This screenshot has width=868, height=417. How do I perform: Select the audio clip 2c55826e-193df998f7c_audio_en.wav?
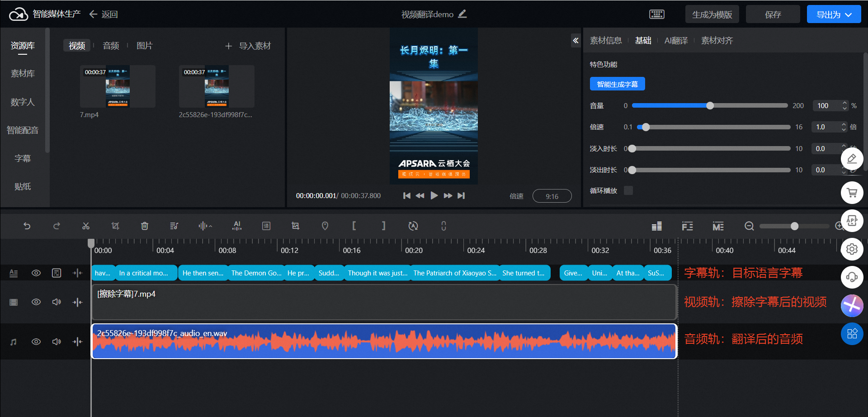(x=384, y=341)
